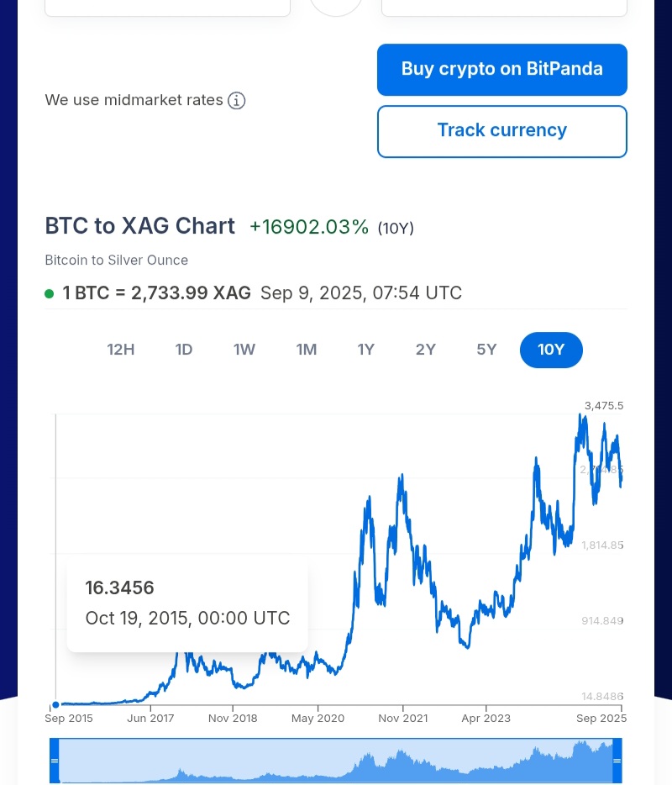The width and height of the screenshot is (672, 785).
Task: Show the 1Y chart period
Action: [365, 350]
